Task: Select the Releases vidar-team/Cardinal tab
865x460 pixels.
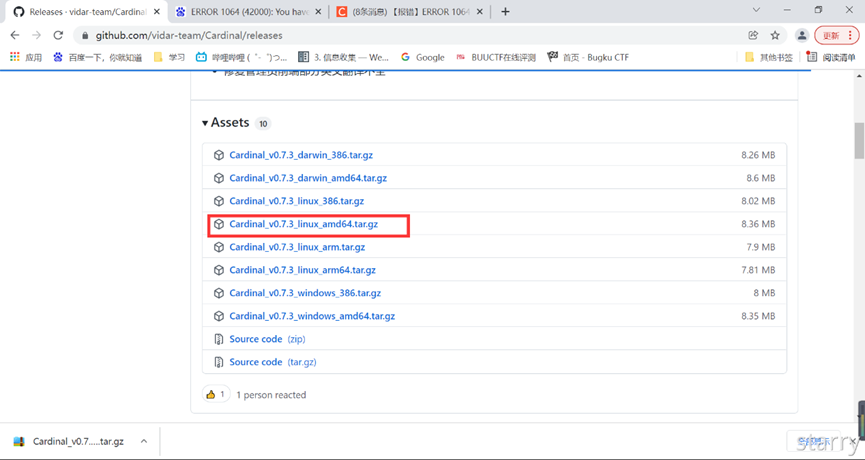Action: pyautogui.click(x=82, y=12)
